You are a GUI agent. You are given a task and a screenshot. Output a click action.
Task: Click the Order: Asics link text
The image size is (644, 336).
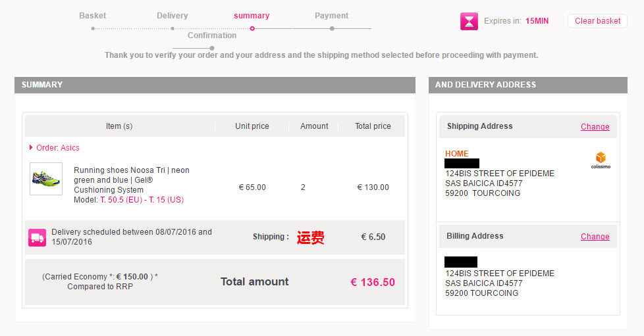pos(57,148)
